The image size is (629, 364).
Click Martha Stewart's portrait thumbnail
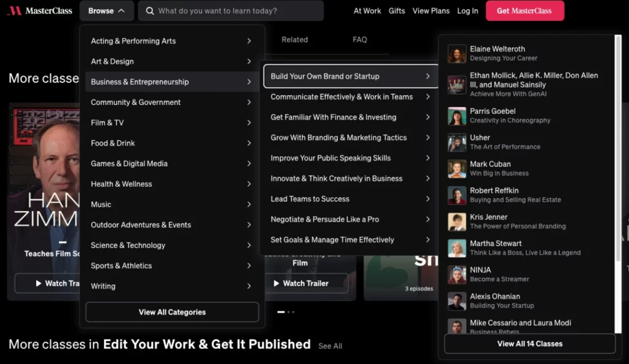(x=457, y=248)
